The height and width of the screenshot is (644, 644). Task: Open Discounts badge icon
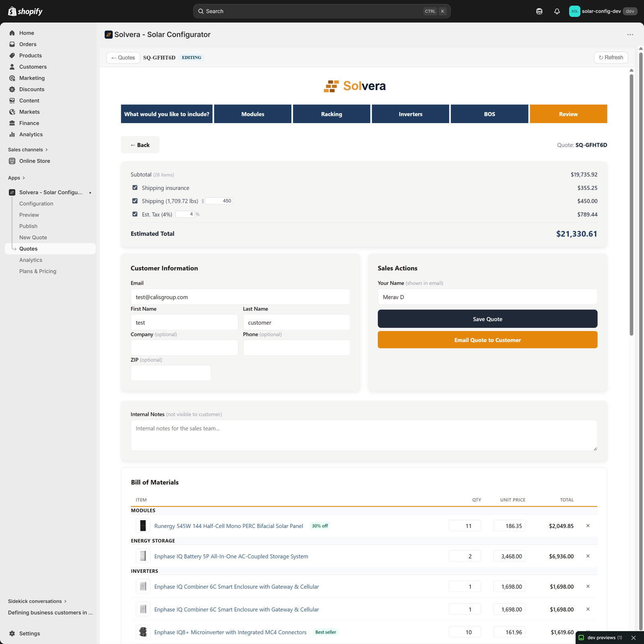coord(12,89)
